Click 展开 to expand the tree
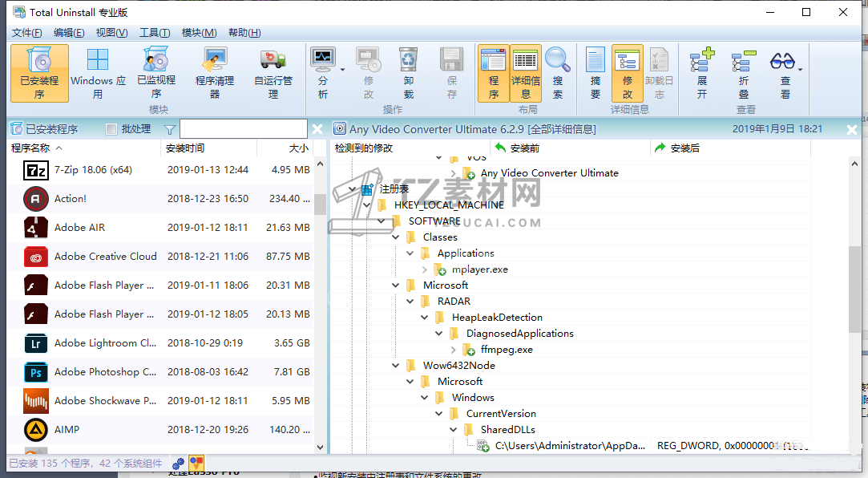Image resolution: width=868 pixels, height=478 pixels. (x=702, y=73)
